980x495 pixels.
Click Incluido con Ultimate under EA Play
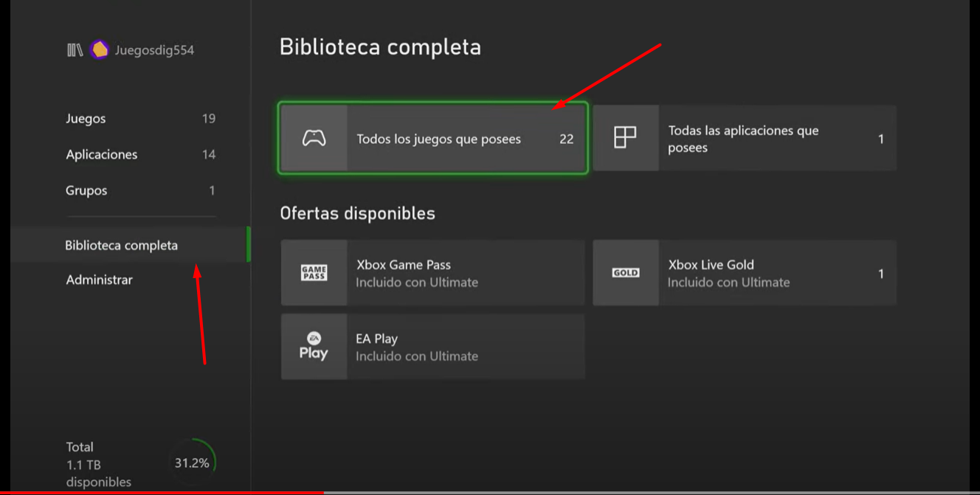(417, 356)
